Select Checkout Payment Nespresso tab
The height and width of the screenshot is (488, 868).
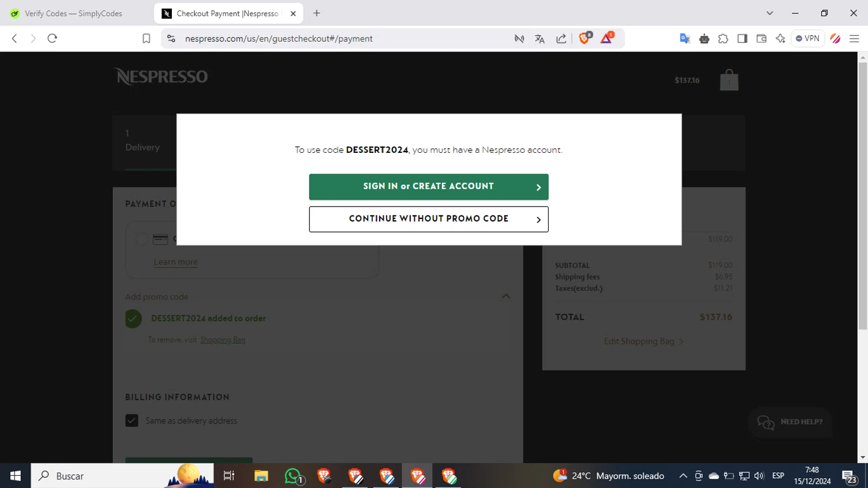227,13
